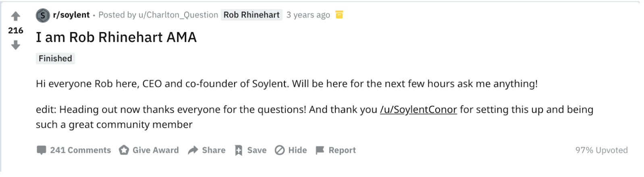Downvote the Rob Rhinehart AMA post
The image size is (644, 177).
click(16, 45)
